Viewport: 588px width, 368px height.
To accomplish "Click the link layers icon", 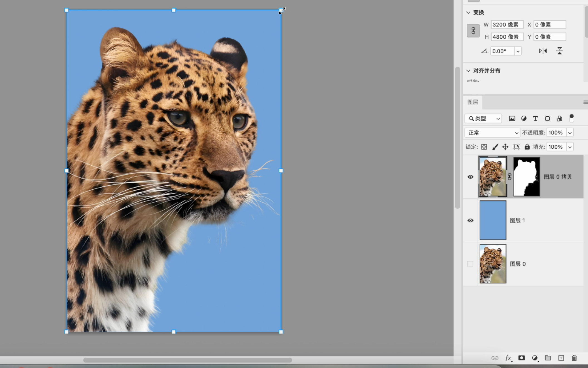I will tap(495, 358).
